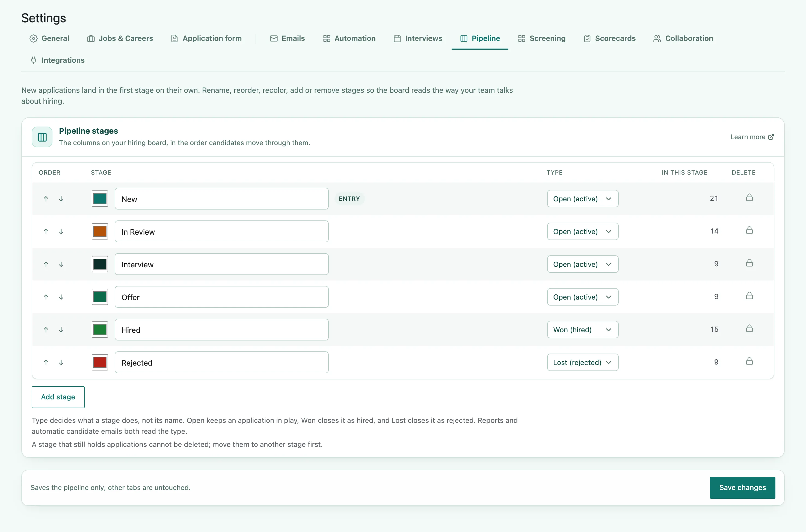Open the Learn more link
Screen dimensions: 806x532
click(752, 137)
